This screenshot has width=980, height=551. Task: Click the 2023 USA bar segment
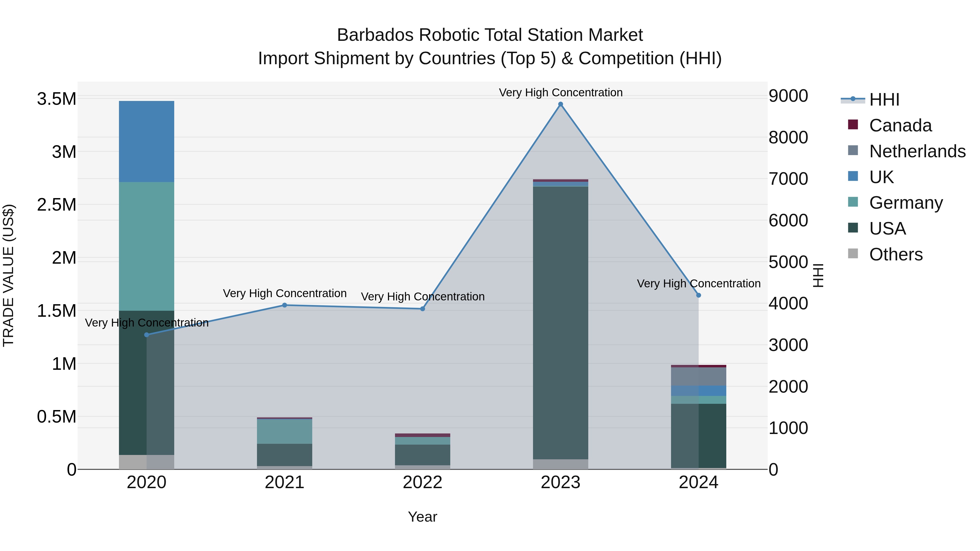tap(561, 323)
